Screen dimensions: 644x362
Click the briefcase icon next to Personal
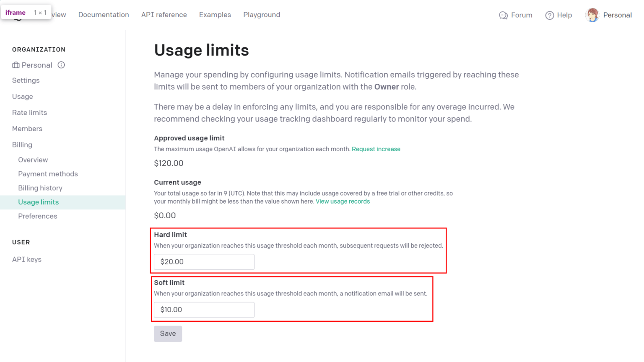[16, 65]
